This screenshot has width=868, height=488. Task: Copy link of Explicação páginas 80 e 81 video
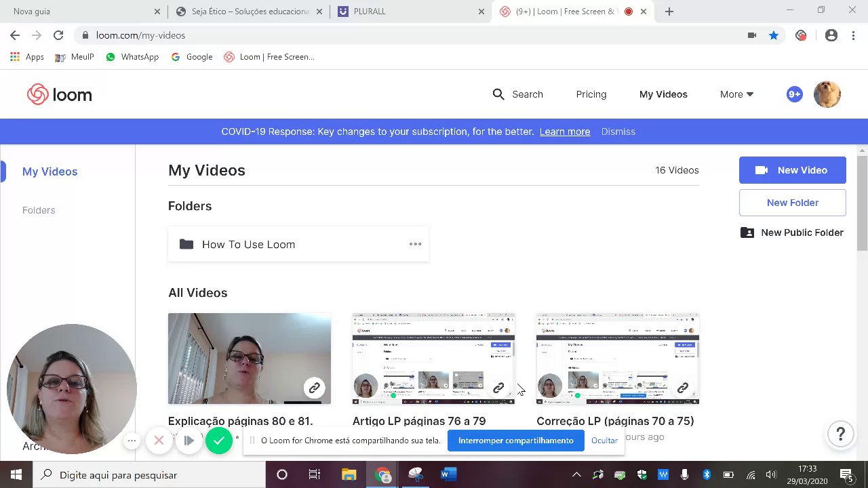(x=314, y=388)
